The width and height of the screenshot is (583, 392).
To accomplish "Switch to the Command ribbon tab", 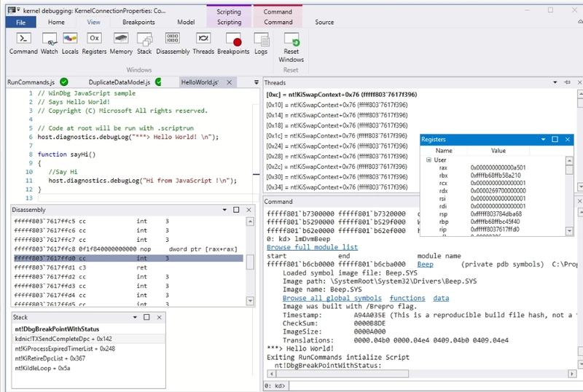I will 278,23.
